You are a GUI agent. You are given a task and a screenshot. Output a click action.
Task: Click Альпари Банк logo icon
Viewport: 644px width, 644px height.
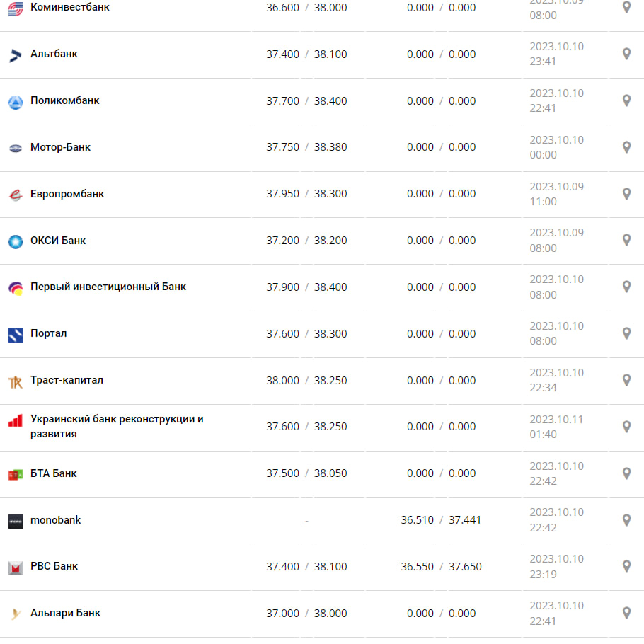[16, 614]
